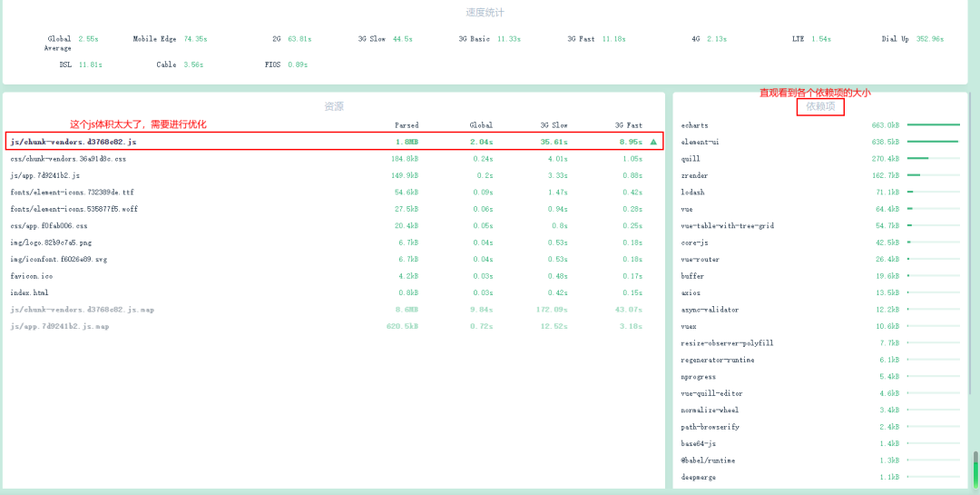Select the vue dependency row
980x495 pixels.
[x=820, y=209]
